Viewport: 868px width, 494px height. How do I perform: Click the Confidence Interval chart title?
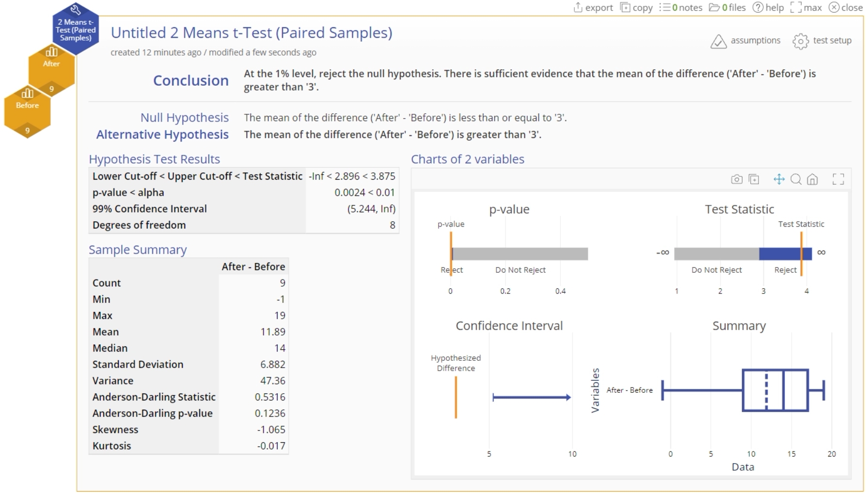[509, 326]
